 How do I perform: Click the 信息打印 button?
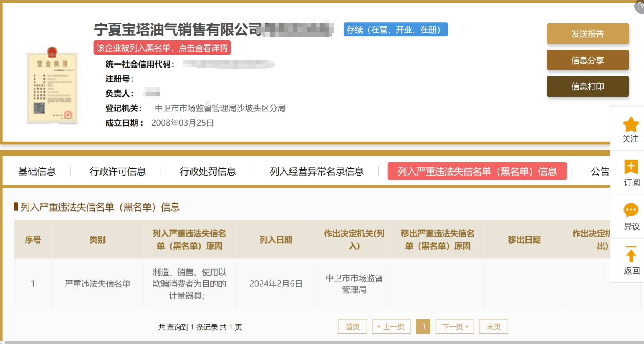click(588, 86)
